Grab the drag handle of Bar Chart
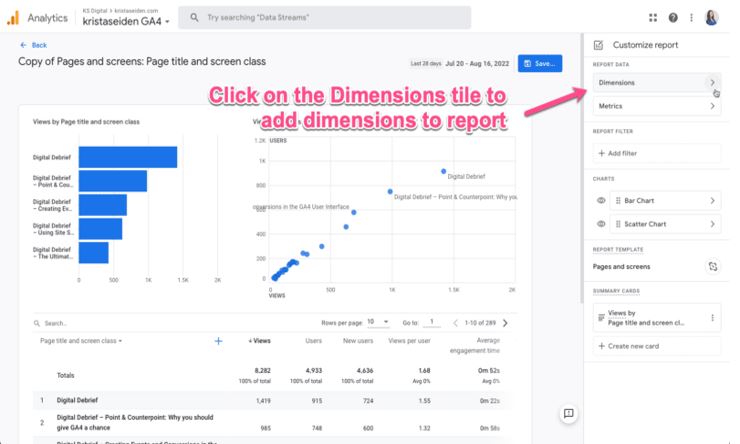 pos(618,201)
